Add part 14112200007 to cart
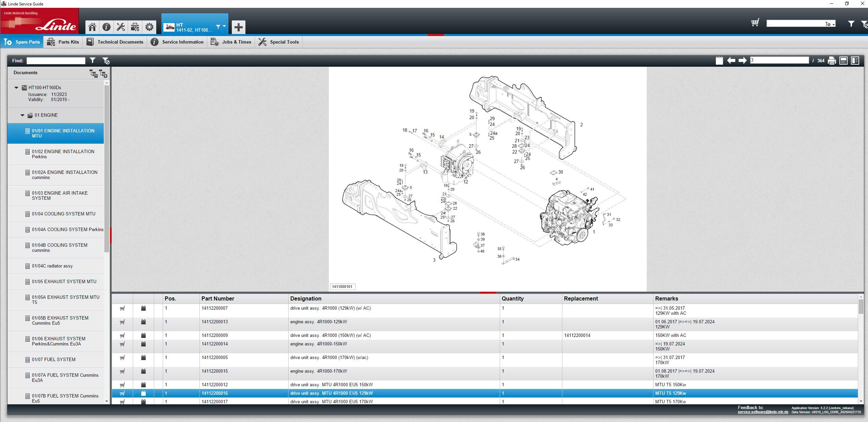The image size is (868, 422). (x=122, y=308)
